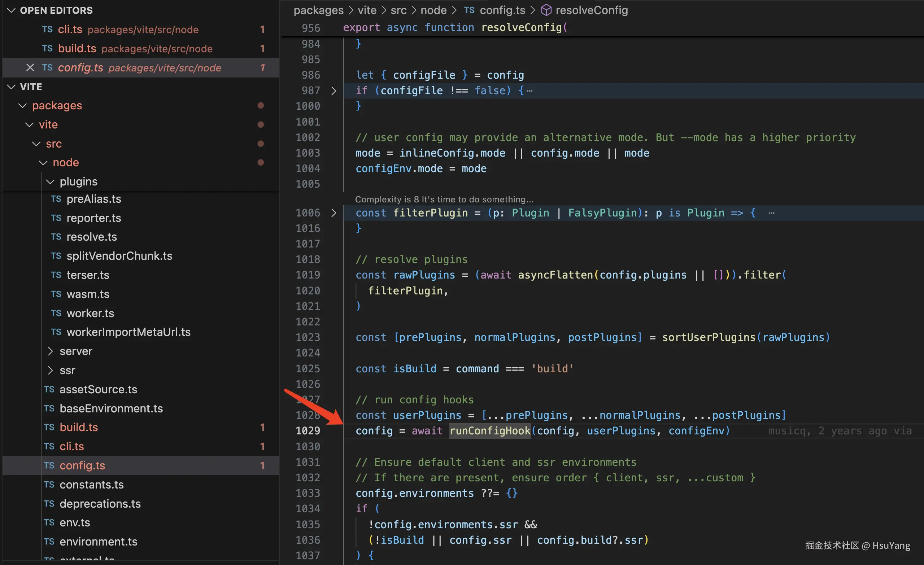
Task: Collapse the OPEN EDITORS section
Action: click(11, 10)
